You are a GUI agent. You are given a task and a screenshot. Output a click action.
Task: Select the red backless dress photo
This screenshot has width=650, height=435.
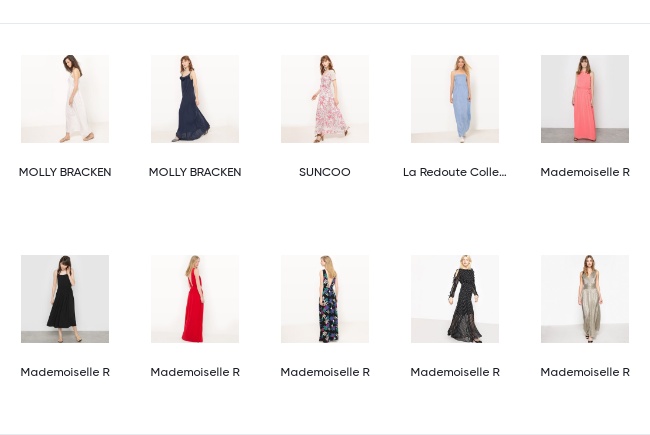click(195, 299)
